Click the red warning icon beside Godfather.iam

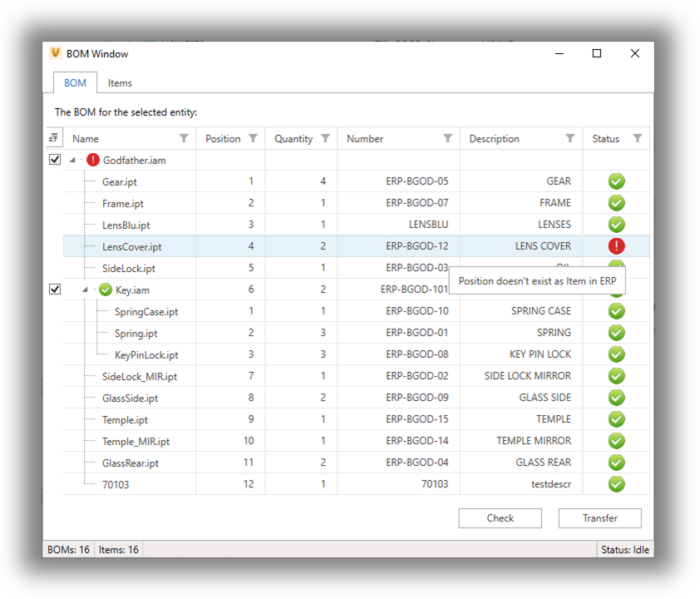tap(92, 160)
